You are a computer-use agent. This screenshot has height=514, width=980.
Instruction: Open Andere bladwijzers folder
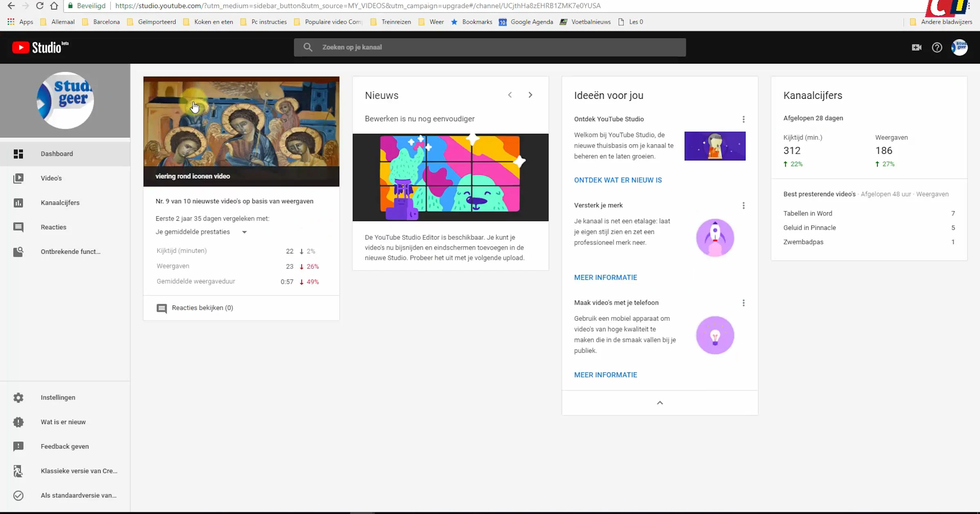click(941, 22)
